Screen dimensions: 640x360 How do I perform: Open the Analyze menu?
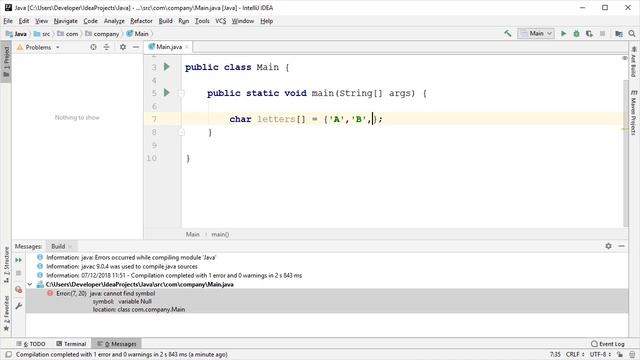pos(114,21)
